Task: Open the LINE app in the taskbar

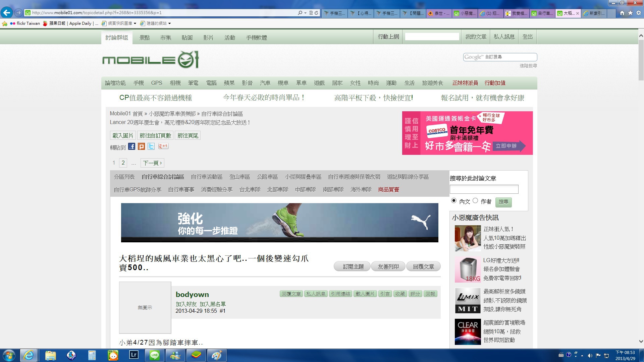Action: (x=155, y=355)
